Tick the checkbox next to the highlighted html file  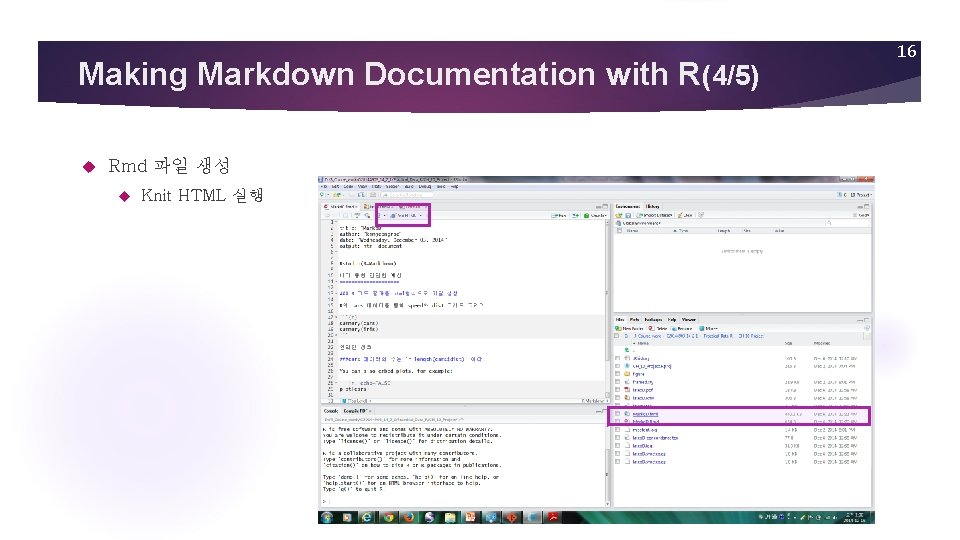click(617, 414)
